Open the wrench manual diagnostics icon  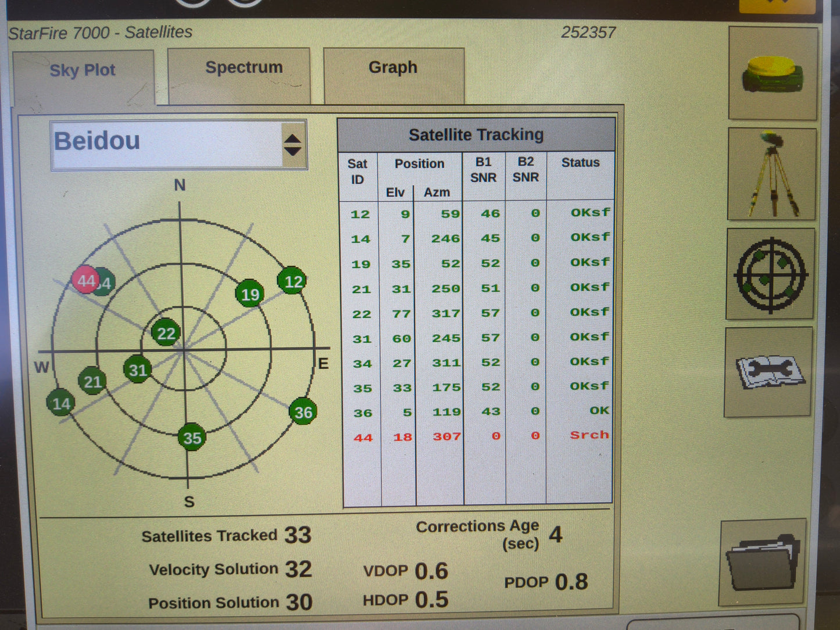tap(768, 372)
